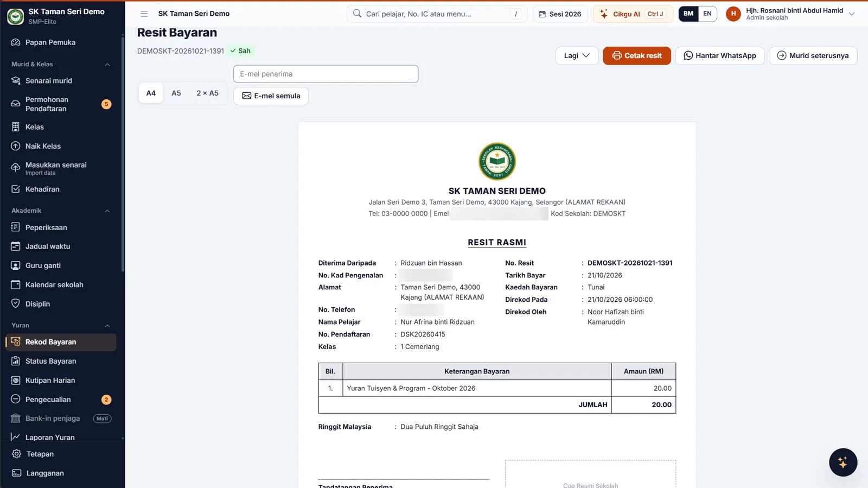Open Papan Pemuka dashboard icon
868x488 pixels.
[x=16, y=42]
